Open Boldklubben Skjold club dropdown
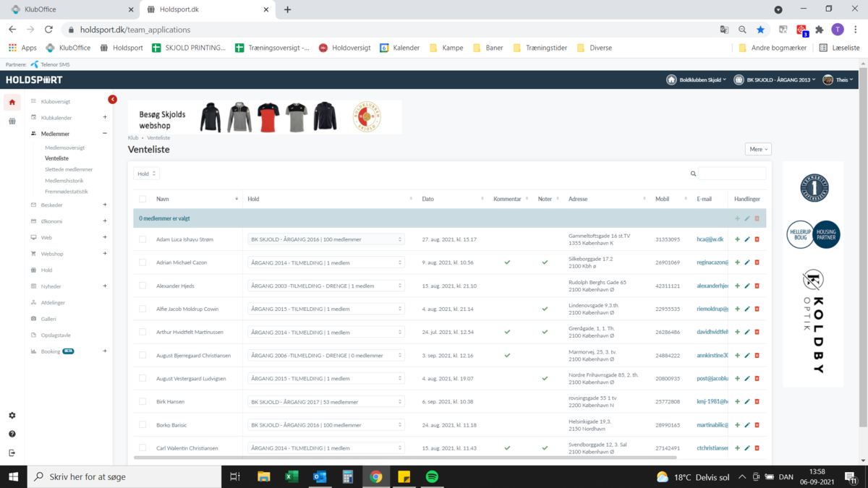The width and height of the screenshot is (868, 488). coord(697,80)
